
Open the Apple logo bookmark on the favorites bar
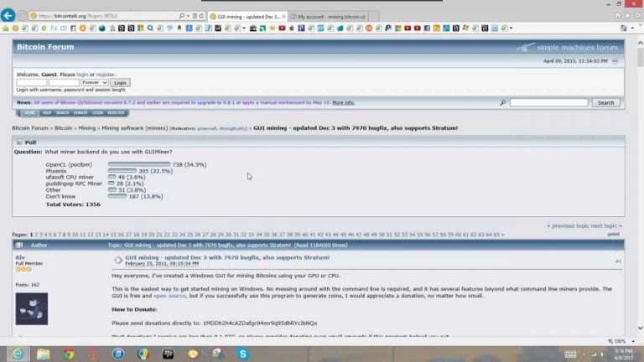pos(292,28)
